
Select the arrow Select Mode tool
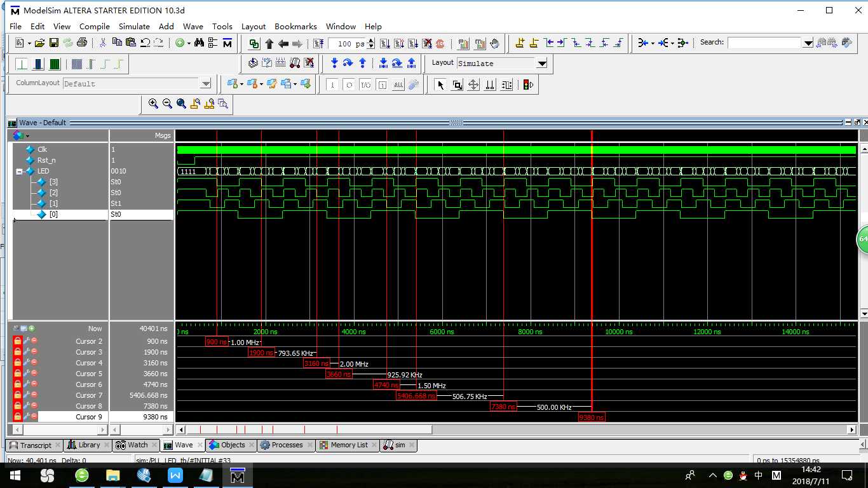[x=440, y=85]
